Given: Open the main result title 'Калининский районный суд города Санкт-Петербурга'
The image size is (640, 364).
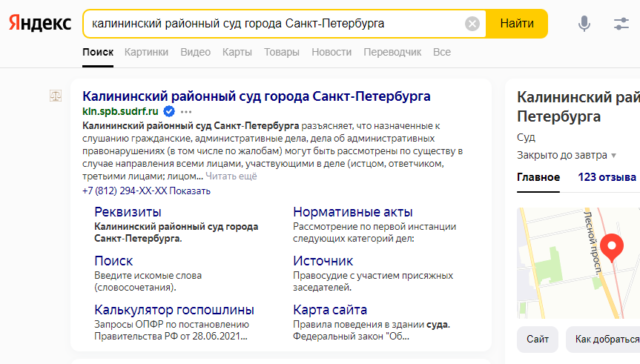Looking at the screenshot, I should click(x=257, y=96).
